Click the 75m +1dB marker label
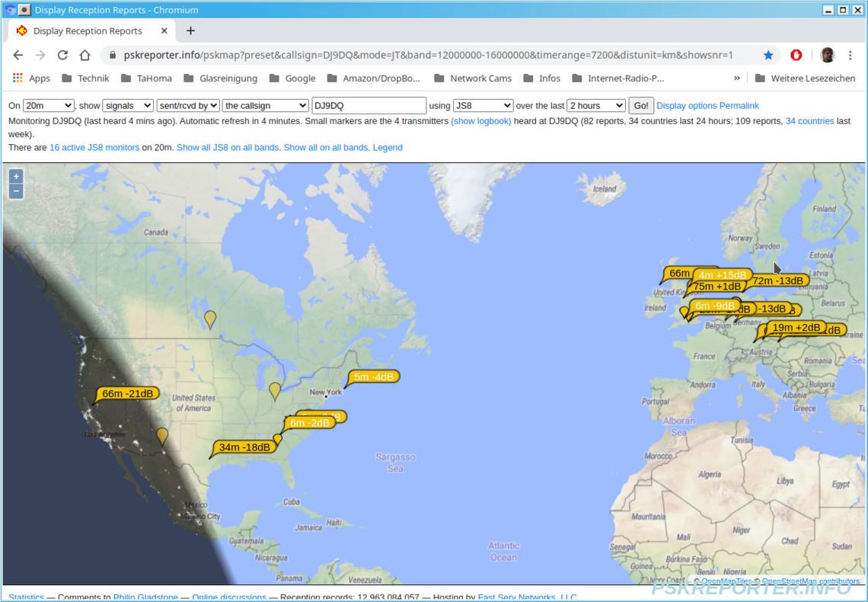 coord(717,287)
